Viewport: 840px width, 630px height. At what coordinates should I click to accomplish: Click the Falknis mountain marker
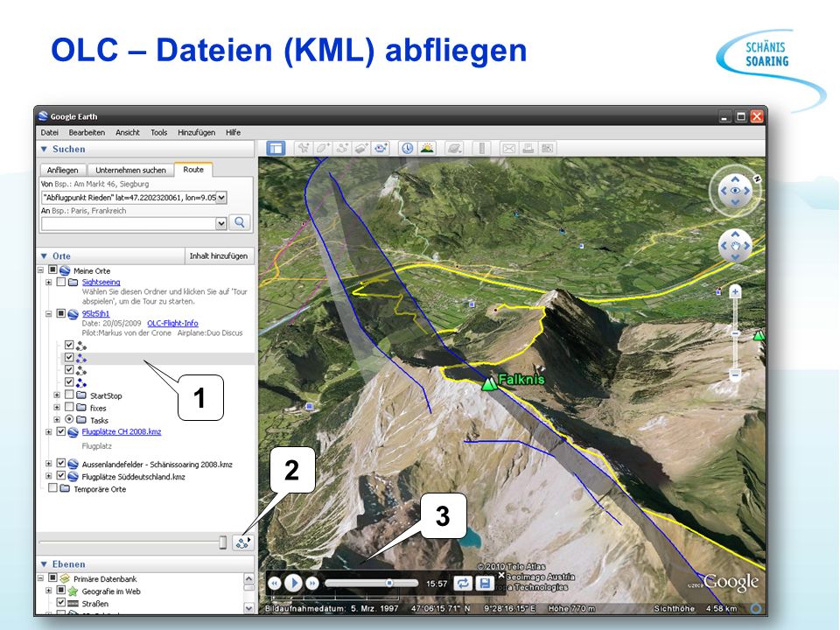(488, 382)
